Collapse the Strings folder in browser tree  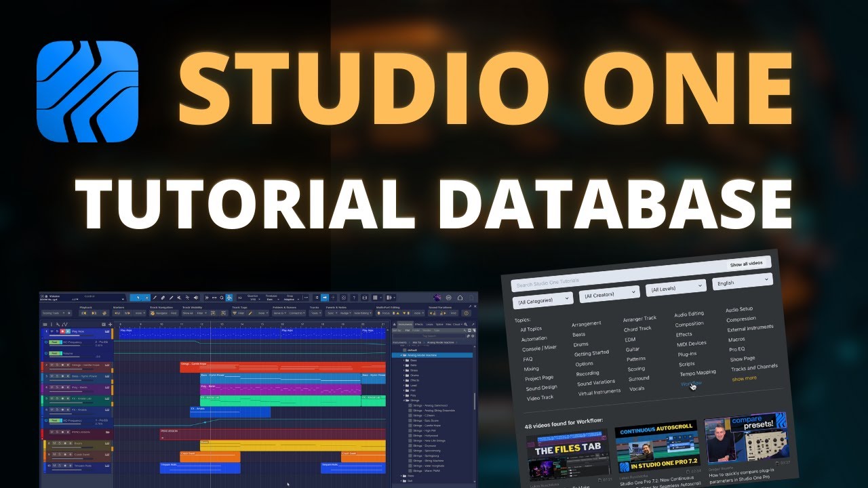403,401
